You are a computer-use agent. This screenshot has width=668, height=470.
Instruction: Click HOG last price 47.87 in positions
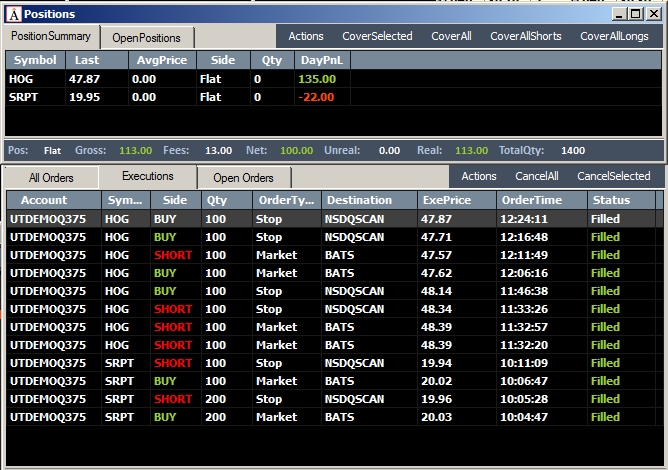tap(84, 79)
